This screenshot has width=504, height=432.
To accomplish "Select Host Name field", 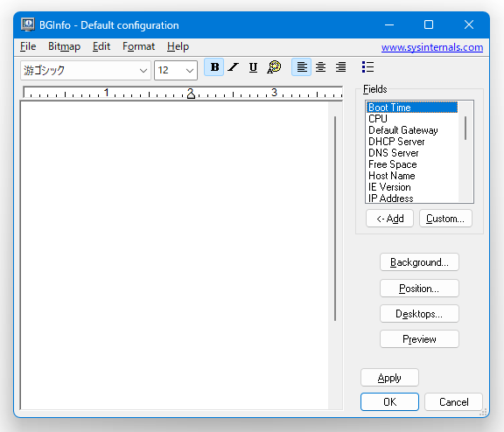I will tap(412, 176).
